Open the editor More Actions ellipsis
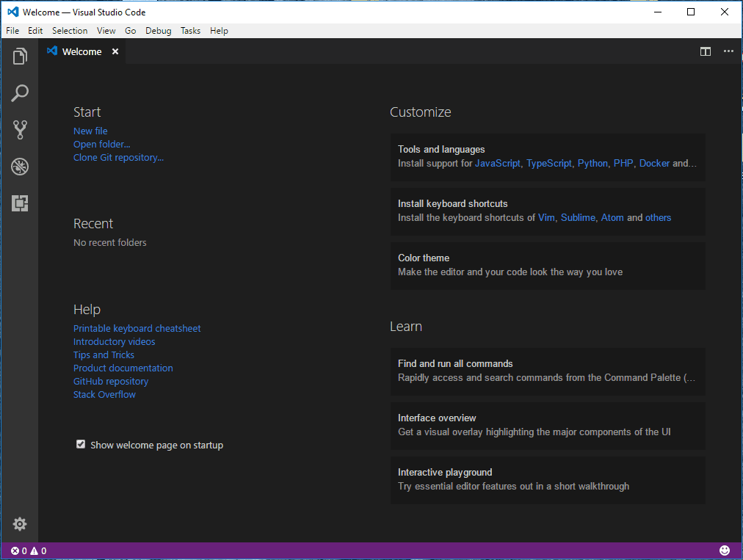Screen dimensions: 743x560 pyautogui.click(x=728, y=51)
